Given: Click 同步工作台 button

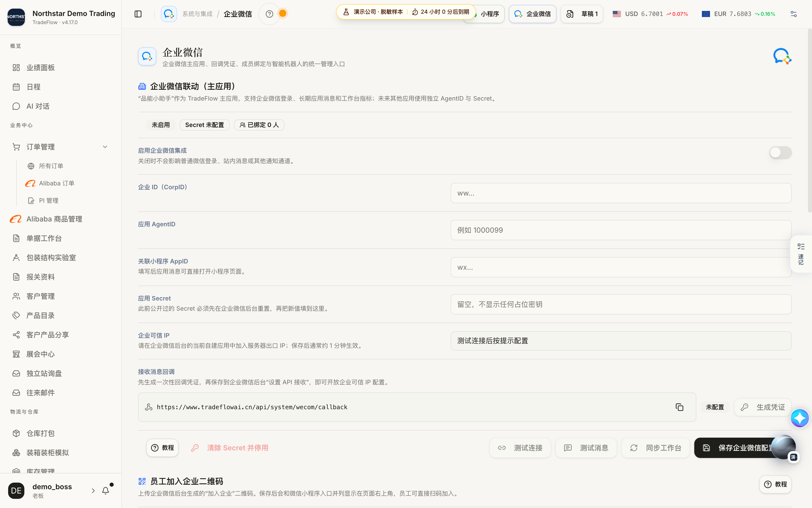Looking at the screenshot, I should pos(655,448).
